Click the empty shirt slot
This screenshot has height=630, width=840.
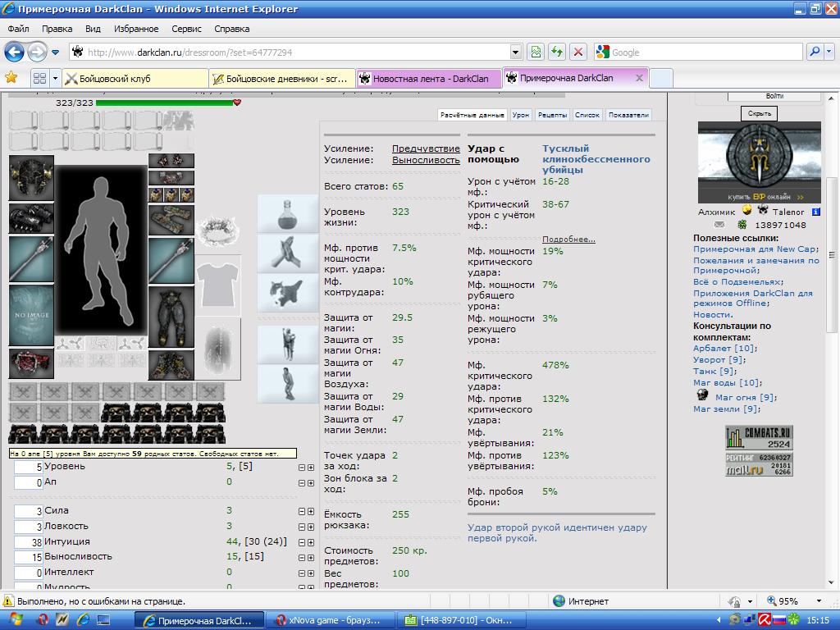pyautogui.click(x=217, y=285)
